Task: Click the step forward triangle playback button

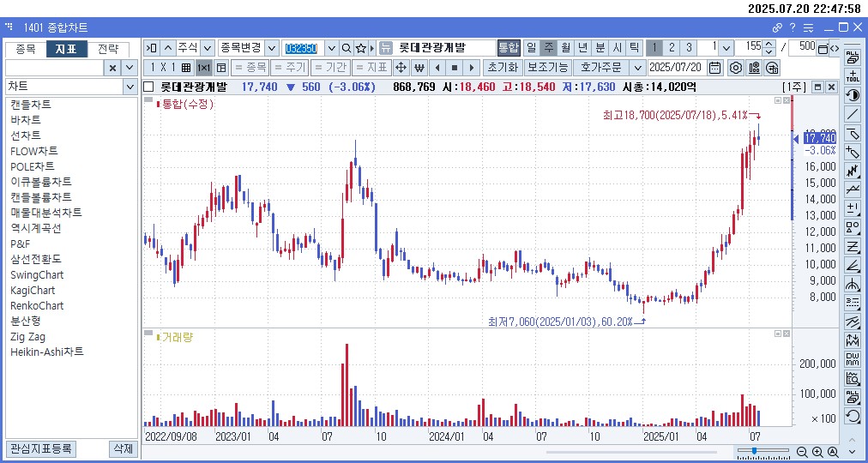Action: (472, 68)
